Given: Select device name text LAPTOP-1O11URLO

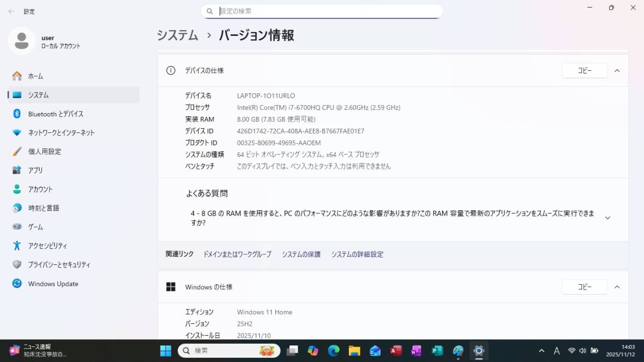Looking at the screenshot, I should (x=266, y=95).
